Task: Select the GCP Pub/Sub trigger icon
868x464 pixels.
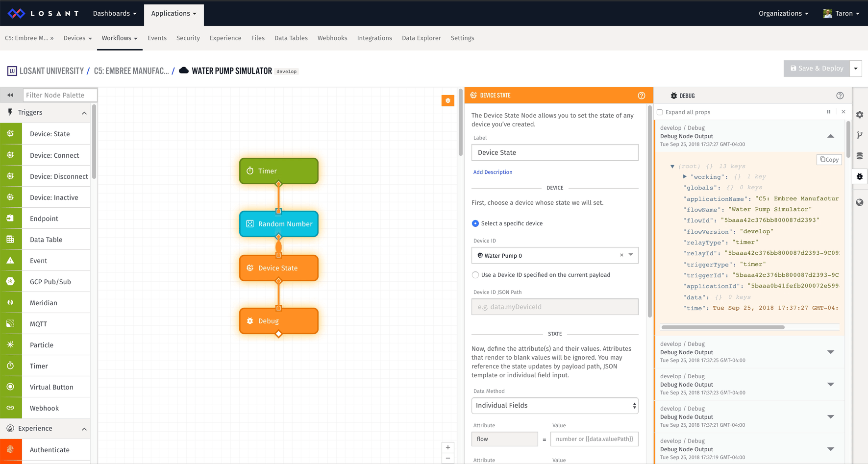Action: point(10,281)
